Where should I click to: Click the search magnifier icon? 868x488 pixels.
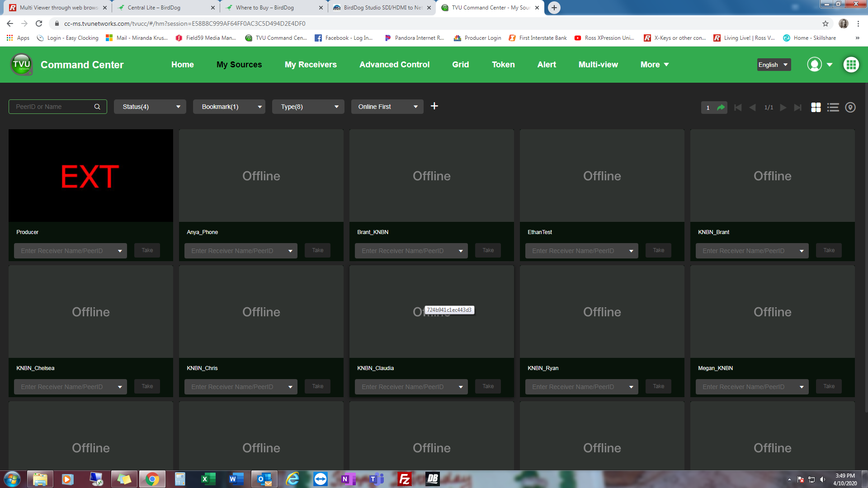[97, 107]
